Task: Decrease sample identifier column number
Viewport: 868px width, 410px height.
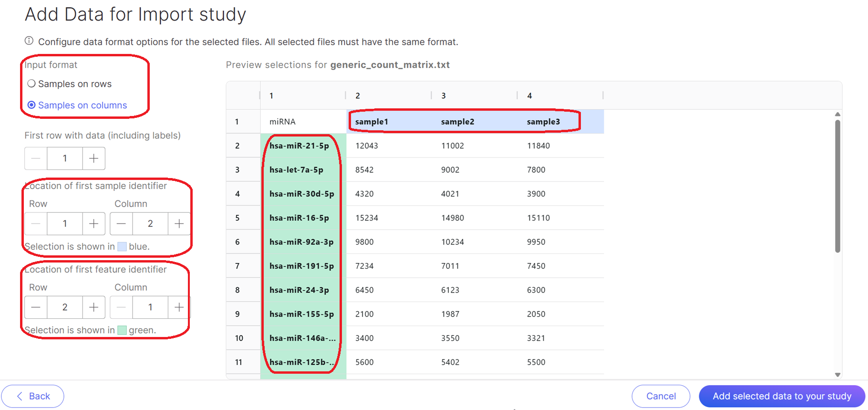Action: [x=121, y=223]
